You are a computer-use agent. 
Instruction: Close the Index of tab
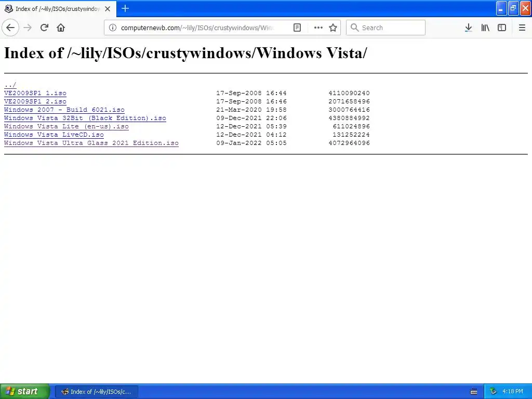pyautogui.click(x=108, y=9)
